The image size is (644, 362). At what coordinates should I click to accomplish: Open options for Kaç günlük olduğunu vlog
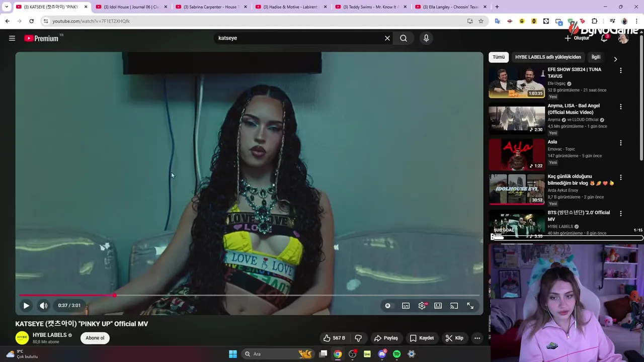point(621,177)
